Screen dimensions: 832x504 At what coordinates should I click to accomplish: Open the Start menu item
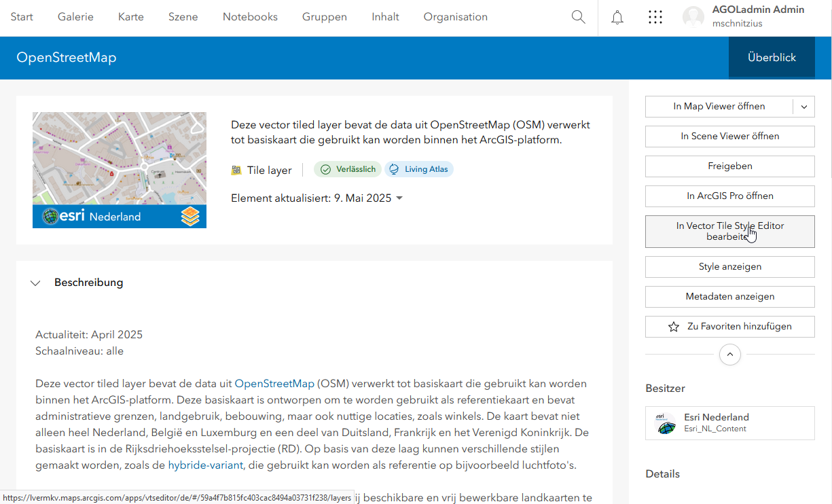22,17
